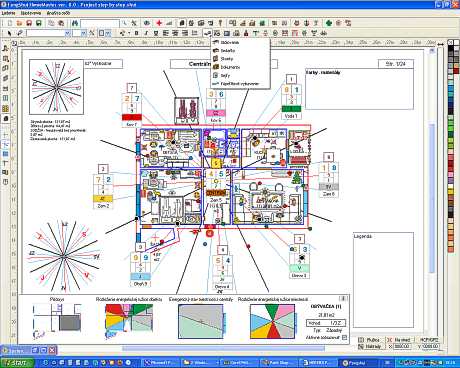Select 'Dokumenty' from the open menu

[x=230, y=67]
